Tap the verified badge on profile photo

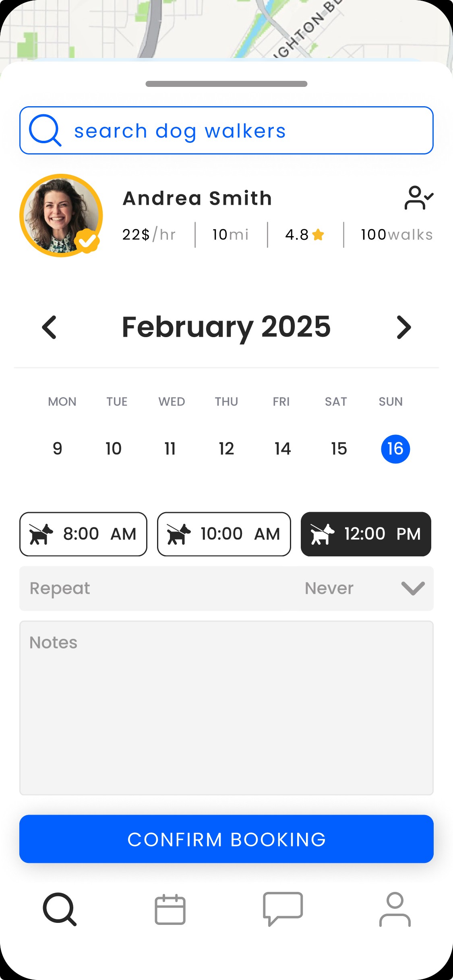pos(87,241)
